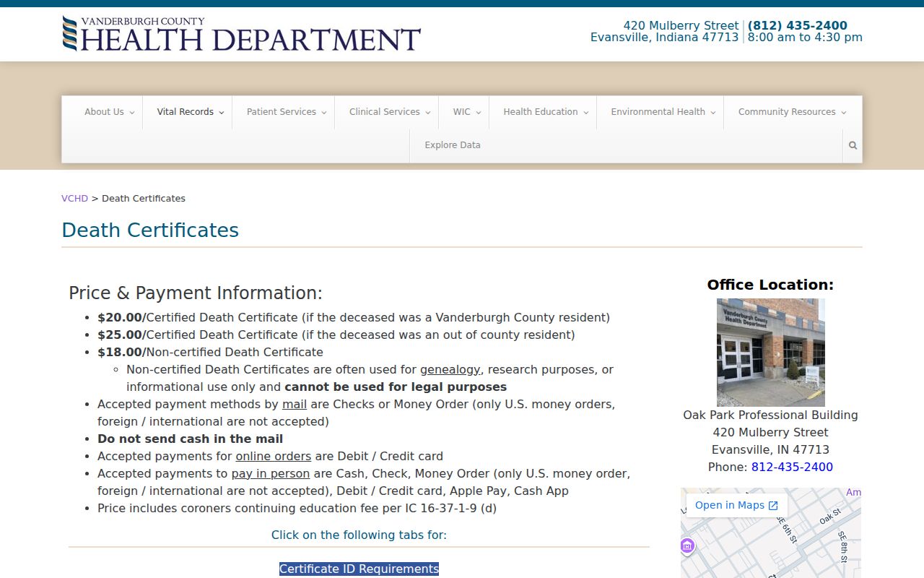Image resolution: width=924 pixels, height=578 pixels.
Task: Click the $20.00 certified certificate price
Action: 120,318
